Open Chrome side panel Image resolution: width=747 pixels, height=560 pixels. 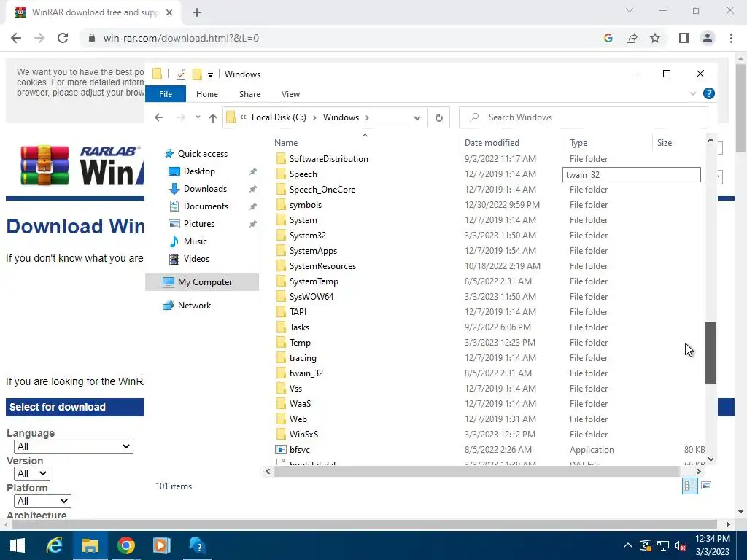pos(684,38)
